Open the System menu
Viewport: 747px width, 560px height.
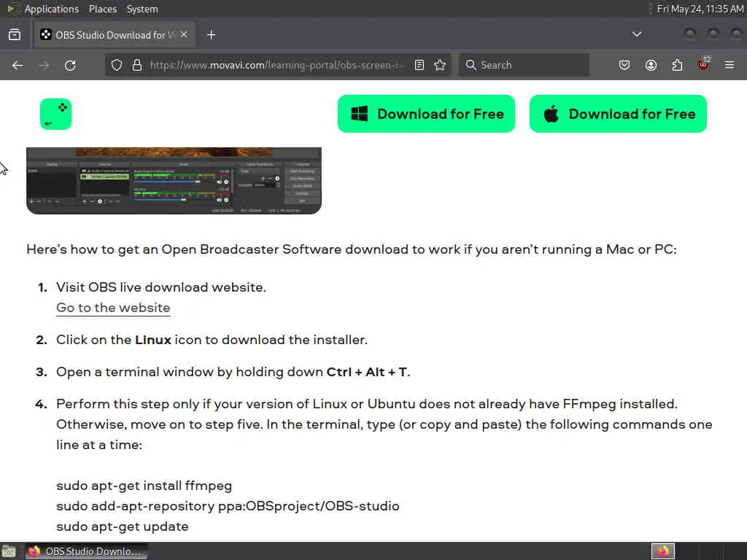click(x=142, y=9)
